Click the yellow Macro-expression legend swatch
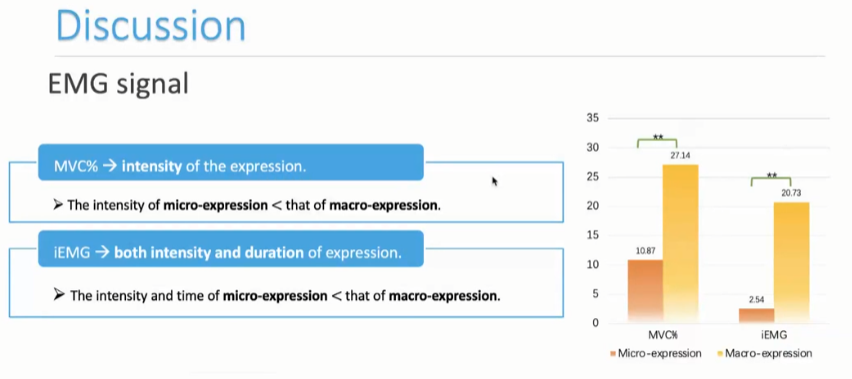Viewport: 852px width, 379px height. [721, 353]
